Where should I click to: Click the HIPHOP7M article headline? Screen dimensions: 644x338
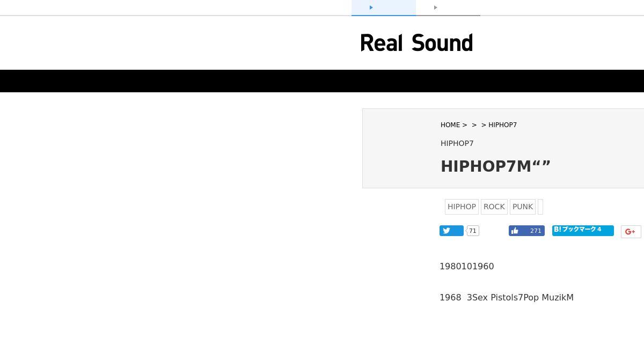pyautogui.click(x=496, y=166)
